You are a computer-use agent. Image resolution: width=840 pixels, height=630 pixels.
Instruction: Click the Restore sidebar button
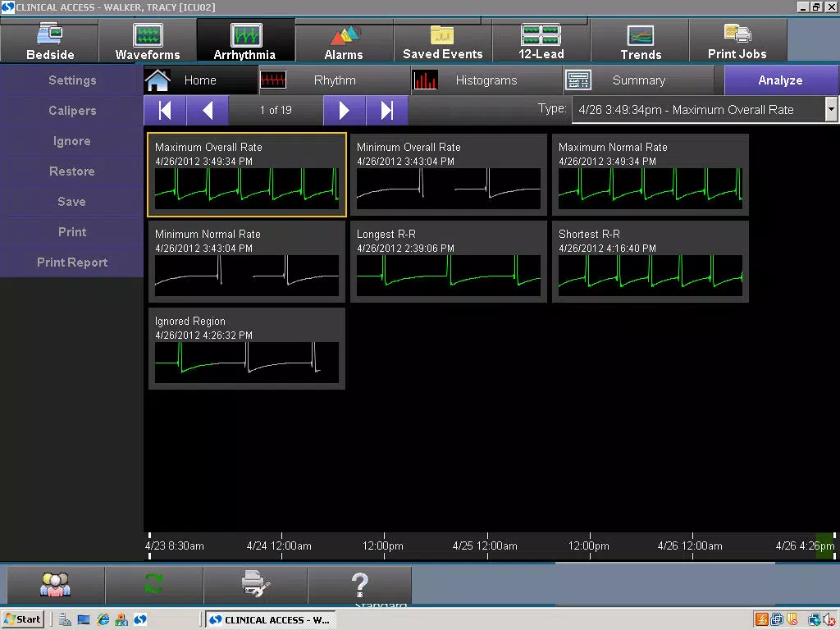72,171
